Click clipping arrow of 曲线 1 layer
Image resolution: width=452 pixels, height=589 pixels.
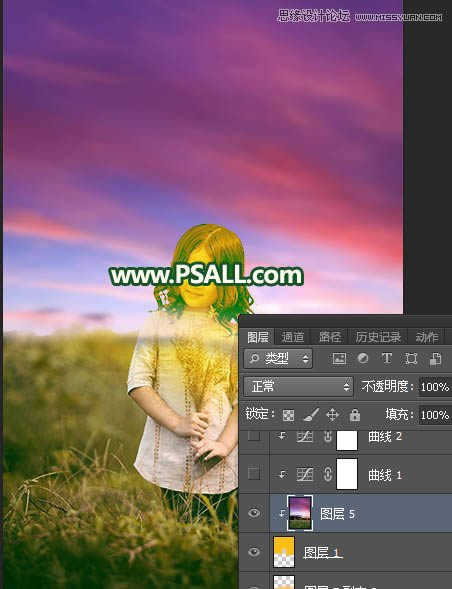pyautogui.click(x=282, y=475)
